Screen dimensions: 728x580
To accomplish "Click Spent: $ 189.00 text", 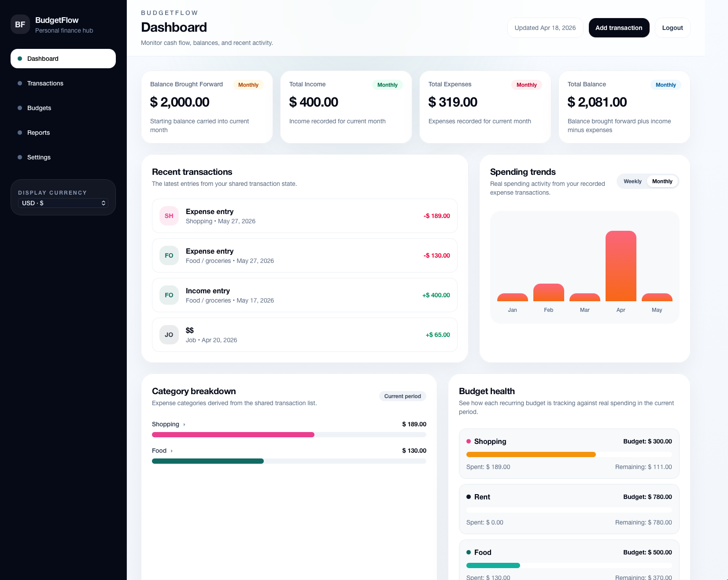I will (x=488, y=467).
